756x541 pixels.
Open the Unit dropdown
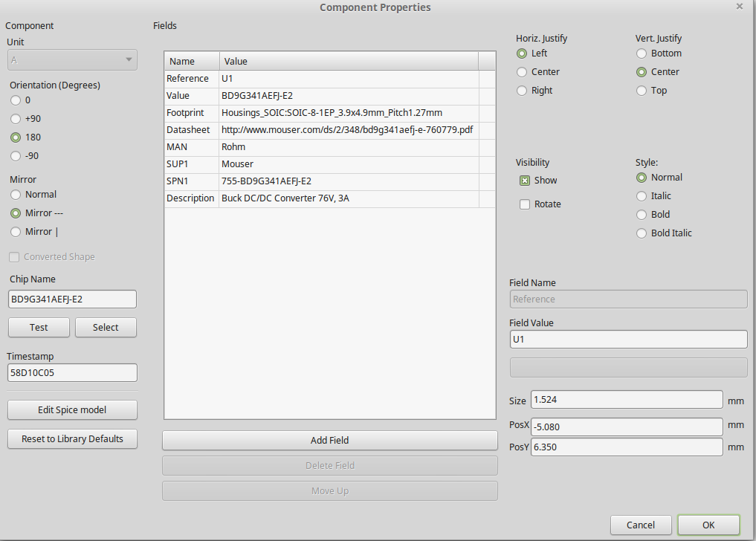(x=72, y=59)
